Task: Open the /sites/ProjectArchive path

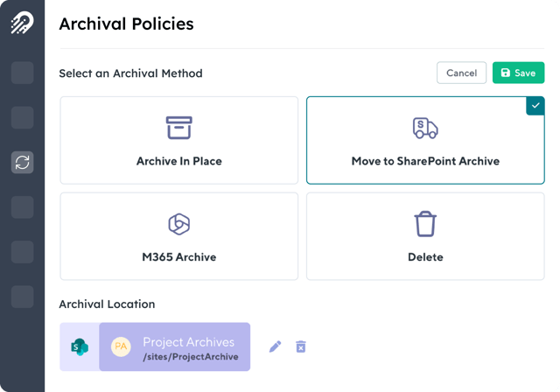Action: (x=190, y=357)
